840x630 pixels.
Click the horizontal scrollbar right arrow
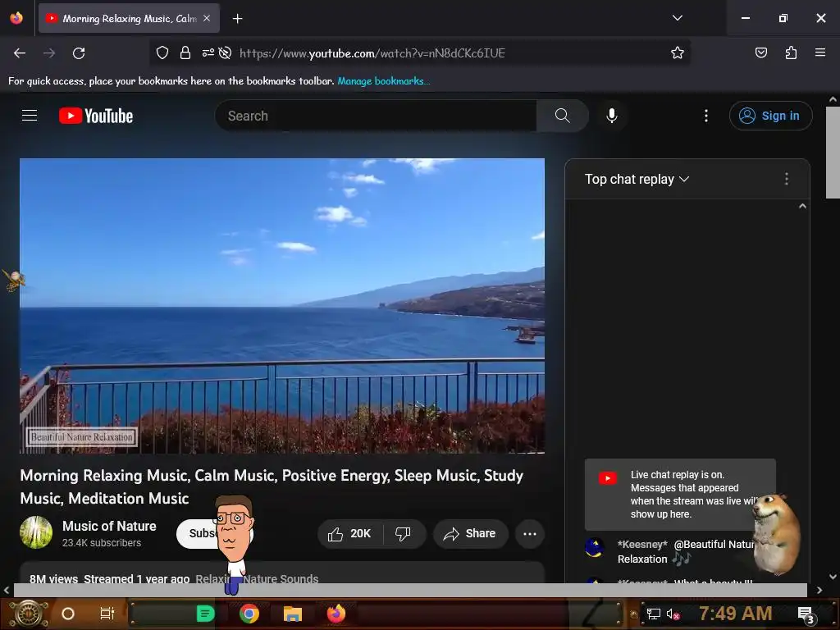819,590
